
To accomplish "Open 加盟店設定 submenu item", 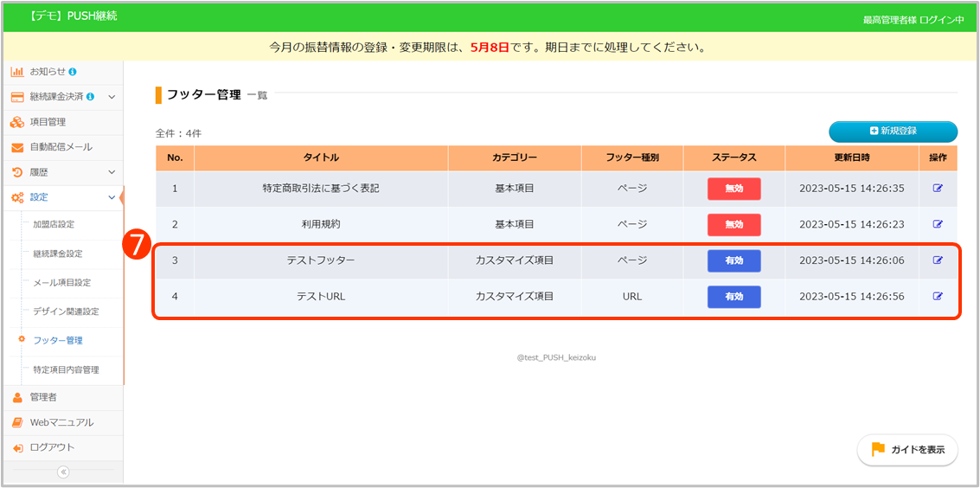I will (x=54, y=224).
